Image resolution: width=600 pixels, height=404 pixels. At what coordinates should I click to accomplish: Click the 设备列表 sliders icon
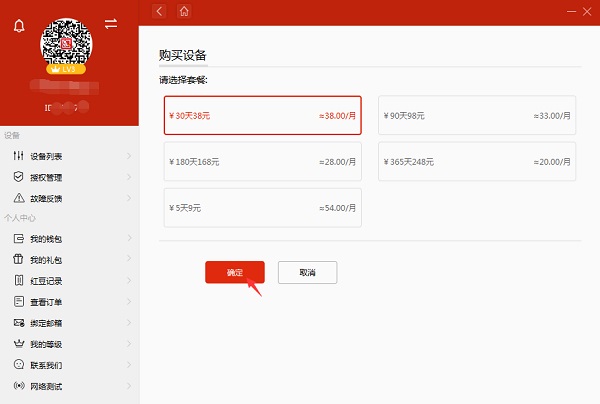tap(18, 156)
